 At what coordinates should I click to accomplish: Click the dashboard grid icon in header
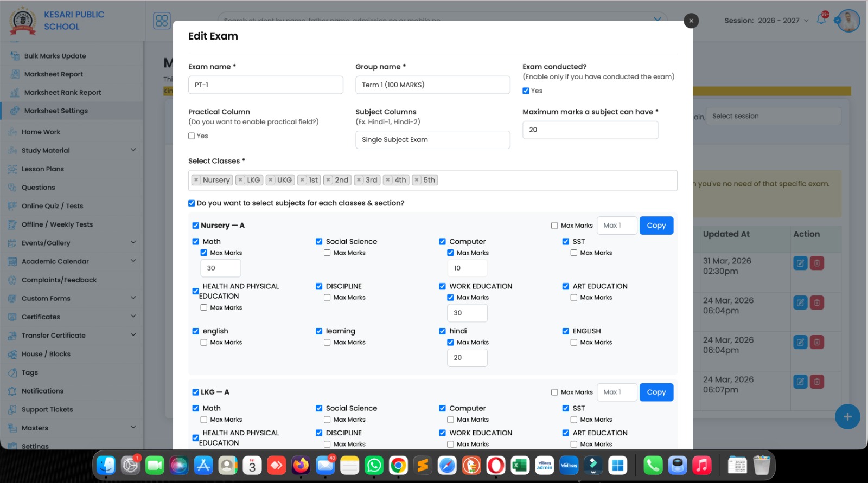162,21
